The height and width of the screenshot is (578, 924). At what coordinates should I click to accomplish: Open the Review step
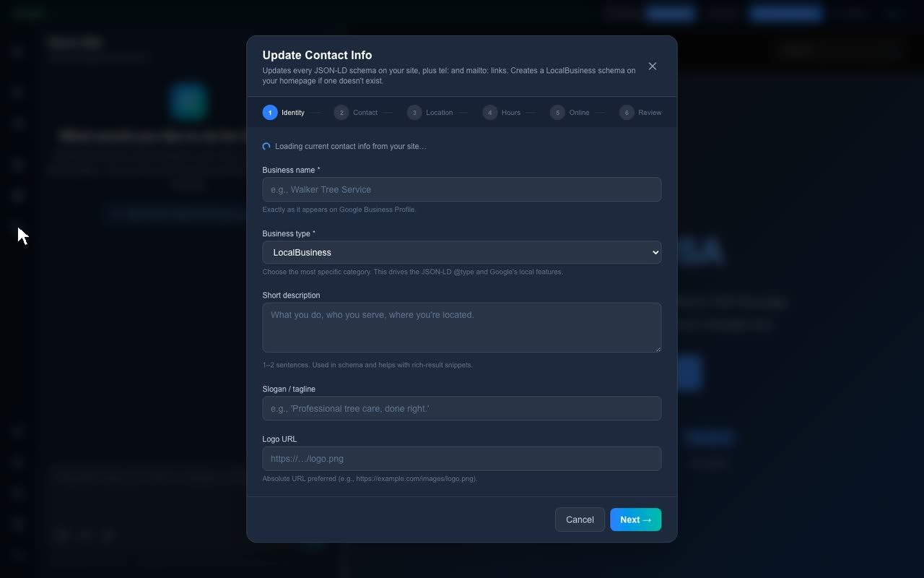pos(640,113)
